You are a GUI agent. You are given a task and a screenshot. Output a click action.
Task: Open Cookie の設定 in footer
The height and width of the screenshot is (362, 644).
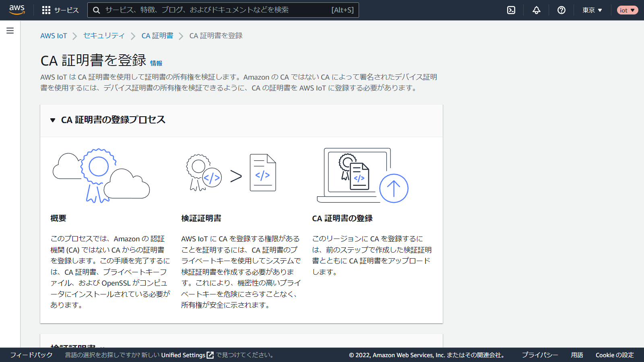(615, 355)
